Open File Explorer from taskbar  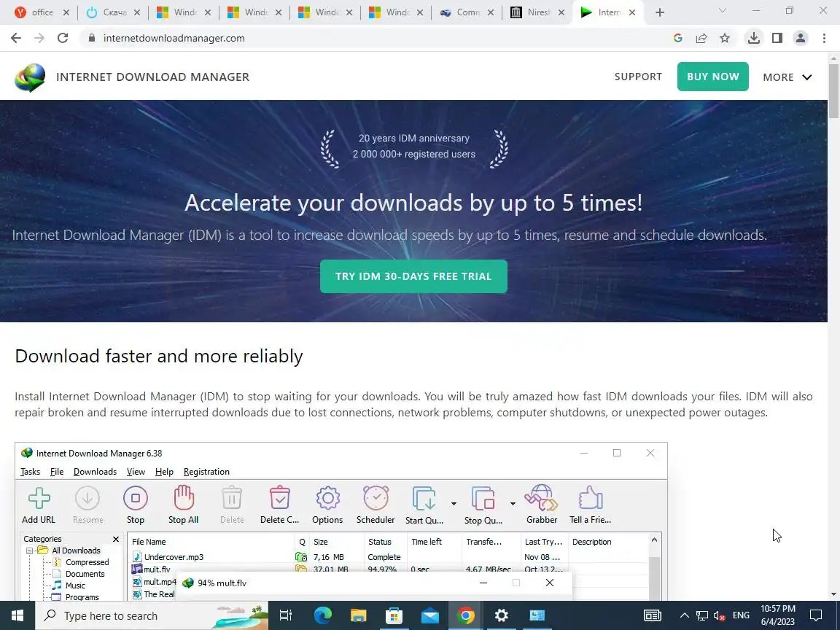[359, 615]
